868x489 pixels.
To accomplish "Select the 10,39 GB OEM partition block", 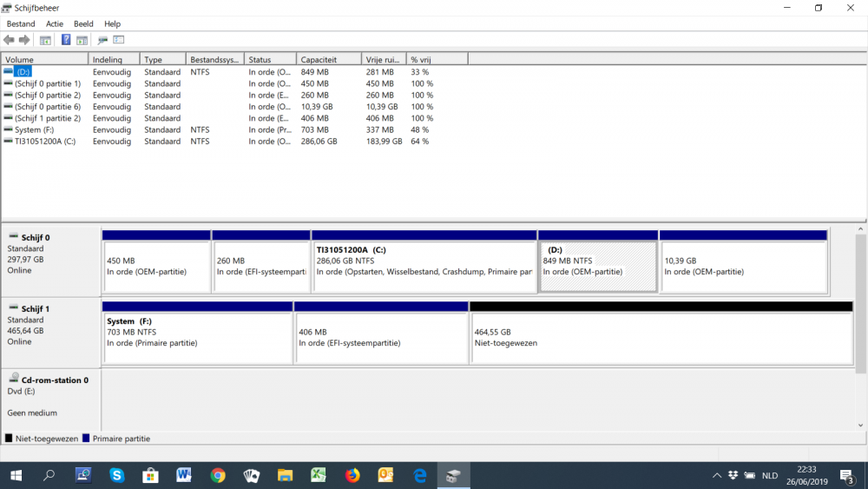I will 743,266.
